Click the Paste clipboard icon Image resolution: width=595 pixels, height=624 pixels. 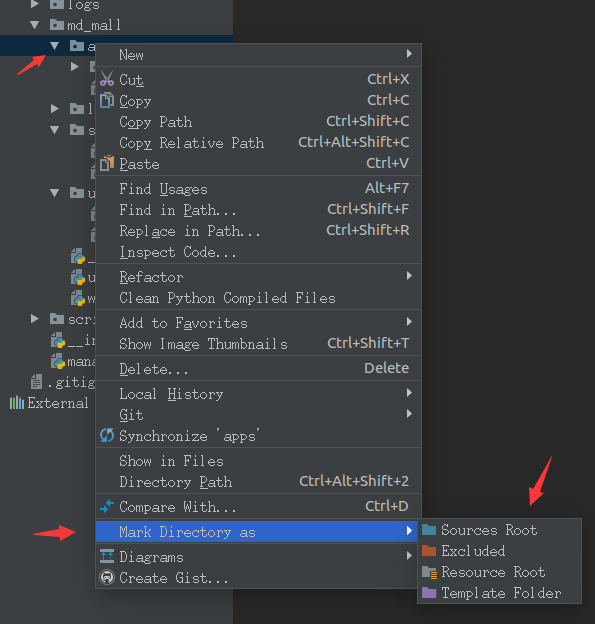[107, 163]
